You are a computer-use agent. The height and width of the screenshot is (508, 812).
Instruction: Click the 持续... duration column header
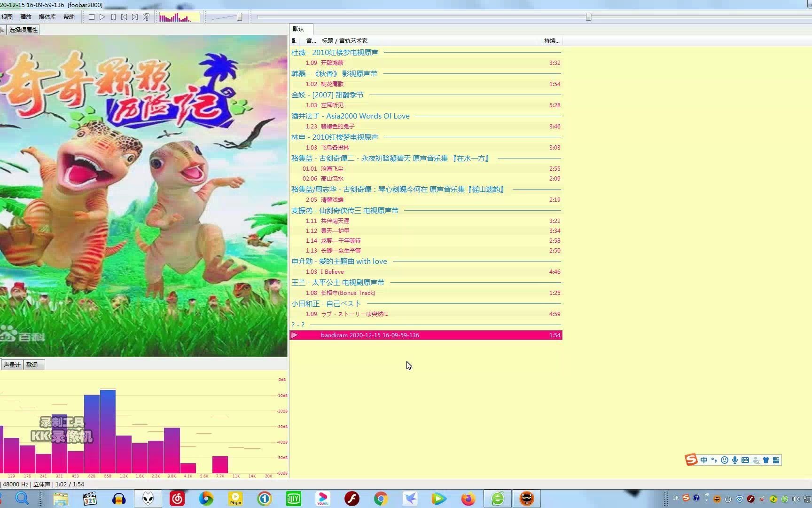point(551,41)
